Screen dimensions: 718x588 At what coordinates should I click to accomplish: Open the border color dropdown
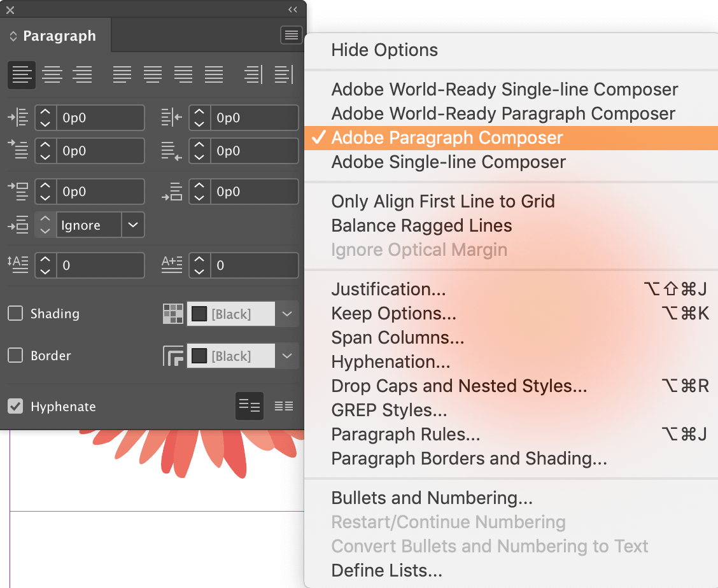(x=286, y=356)
